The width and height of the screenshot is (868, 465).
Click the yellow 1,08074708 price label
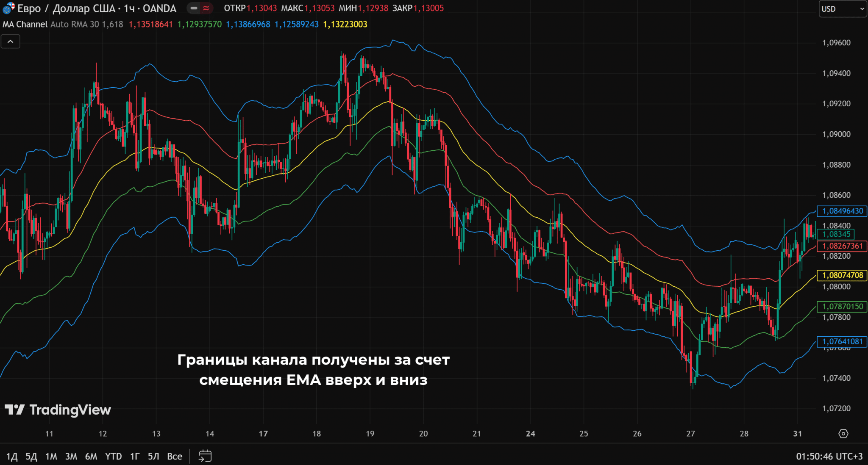coord(842,275)
